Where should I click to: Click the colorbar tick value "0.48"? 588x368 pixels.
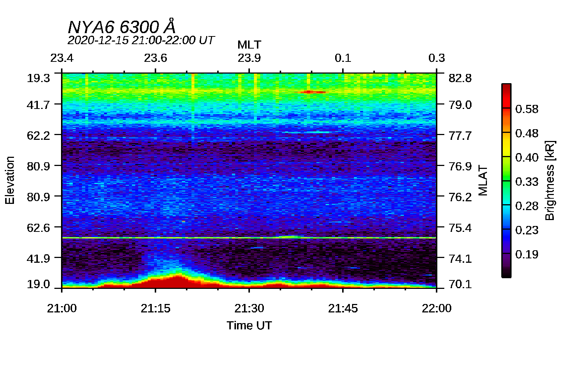[527, 133]
